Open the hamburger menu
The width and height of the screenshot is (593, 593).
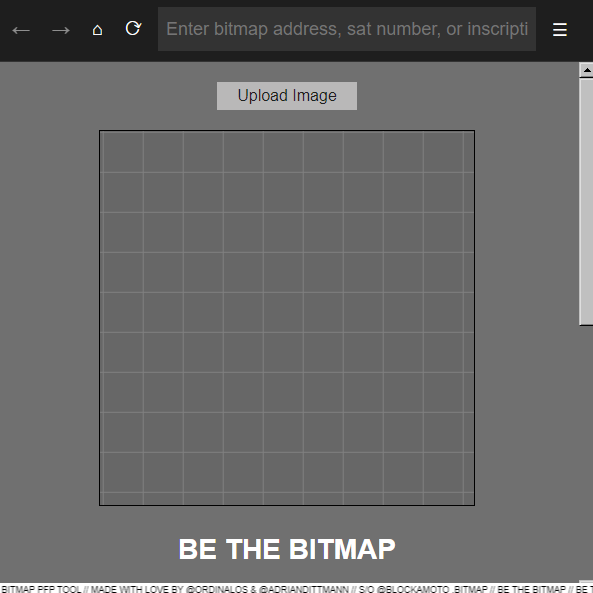click(560, 29)
